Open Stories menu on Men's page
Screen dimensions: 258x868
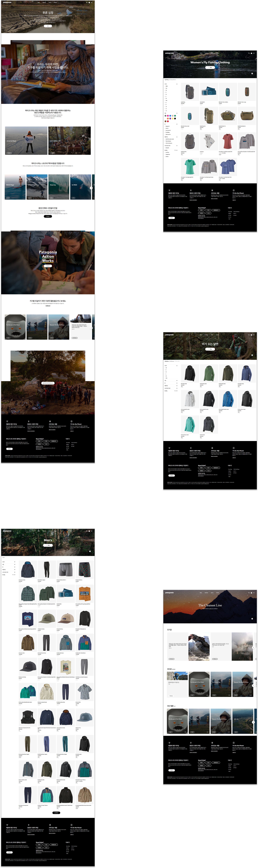pos(56,531)
